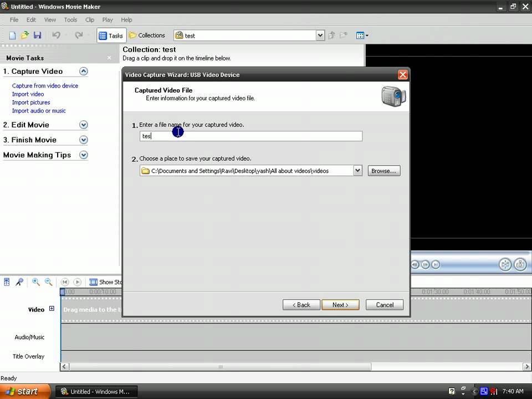The height and width of the screenshot is (399, 532).
Task: Show the Collections pane
Action: tap(147, 35)
